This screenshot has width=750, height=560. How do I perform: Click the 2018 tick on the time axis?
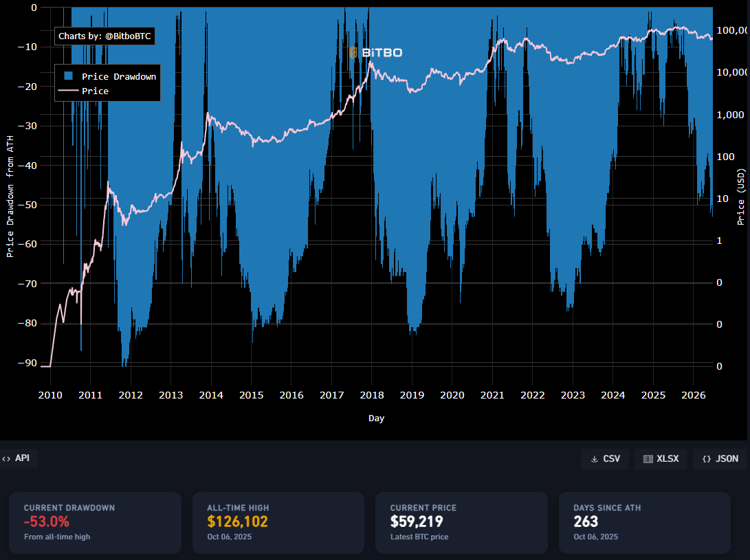click(x=372, y=395)
